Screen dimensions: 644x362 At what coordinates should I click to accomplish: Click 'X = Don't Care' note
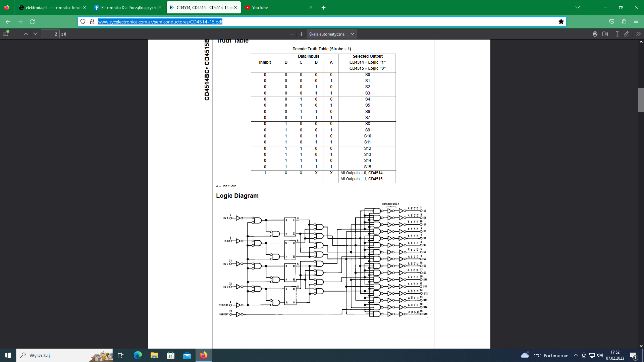tap(226, 186)
